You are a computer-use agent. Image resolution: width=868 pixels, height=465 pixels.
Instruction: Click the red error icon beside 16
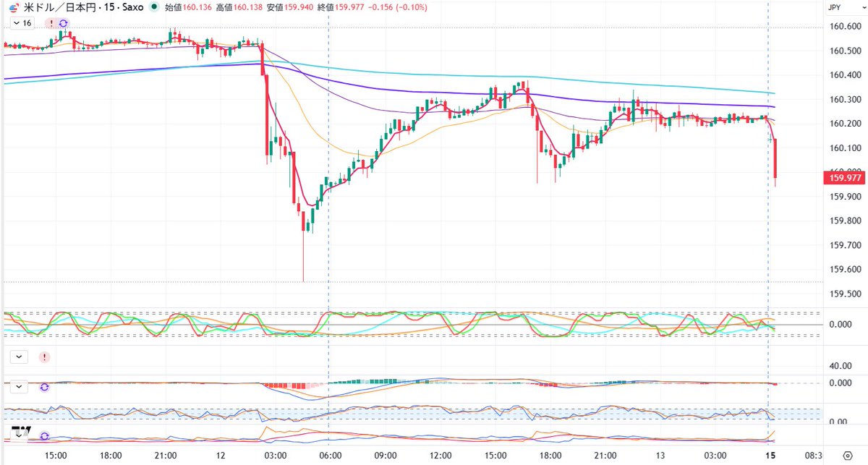[x=50, y=23]
